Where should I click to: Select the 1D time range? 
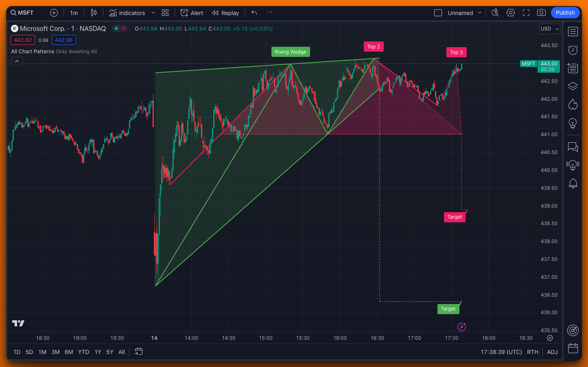[17, 352]
